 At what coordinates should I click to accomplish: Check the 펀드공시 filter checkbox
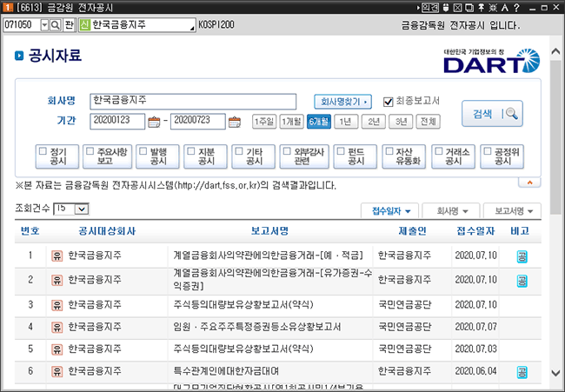[341, 151]
